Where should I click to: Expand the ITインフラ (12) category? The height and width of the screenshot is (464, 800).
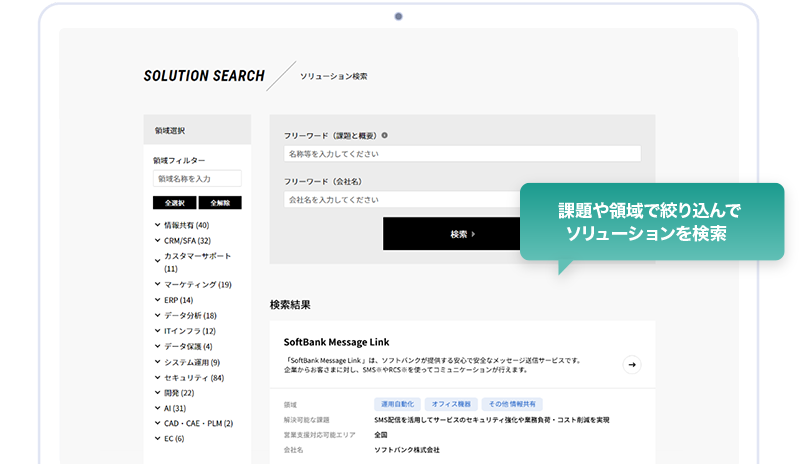click(x=157, y=331)
